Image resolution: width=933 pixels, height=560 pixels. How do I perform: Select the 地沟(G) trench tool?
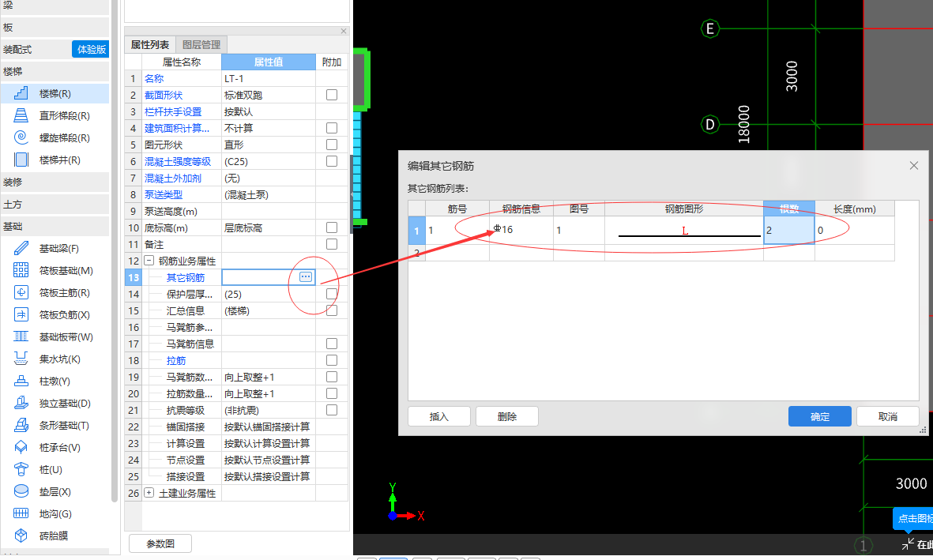(55, 513)
